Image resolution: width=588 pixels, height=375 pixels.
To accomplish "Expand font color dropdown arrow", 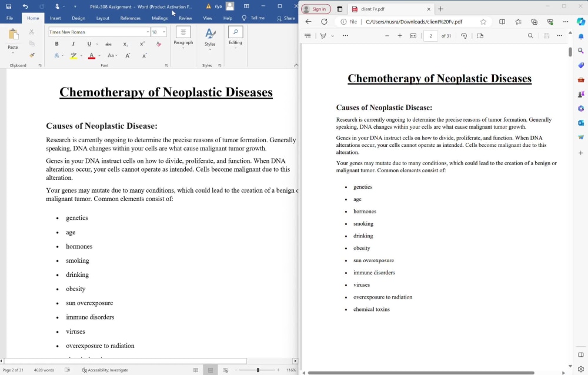I will tap(99, 55).
